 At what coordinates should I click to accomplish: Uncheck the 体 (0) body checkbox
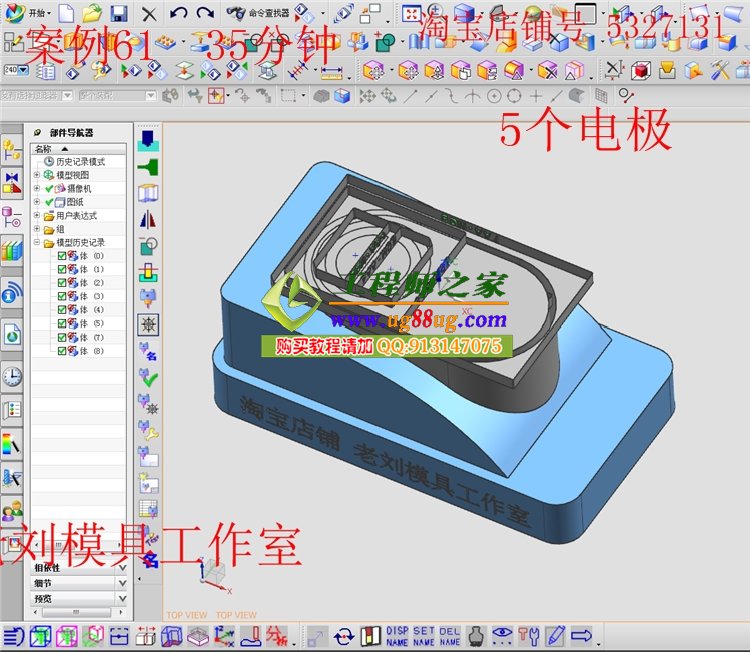(x=62, y=256)
